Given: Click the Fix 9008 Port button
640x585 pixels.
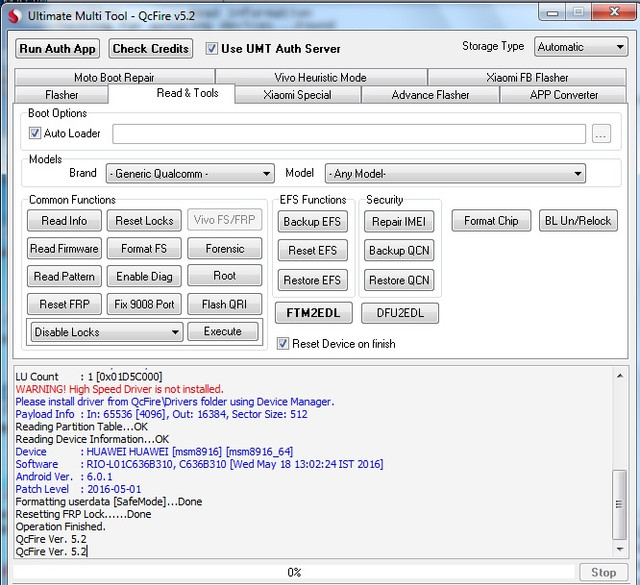Looking at the screenshot, I should click(x=144, y=304).
